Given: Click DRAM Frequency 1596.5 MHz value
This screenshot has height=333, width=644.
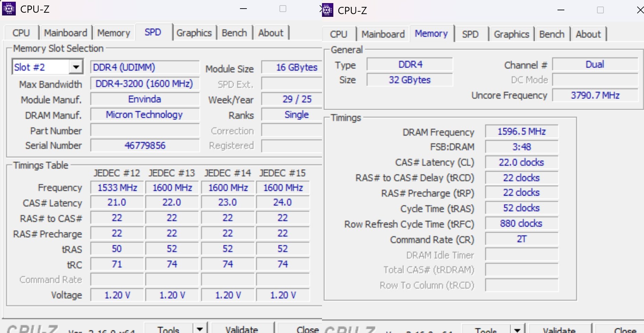Looking at the screenshot, I should 522,131.
